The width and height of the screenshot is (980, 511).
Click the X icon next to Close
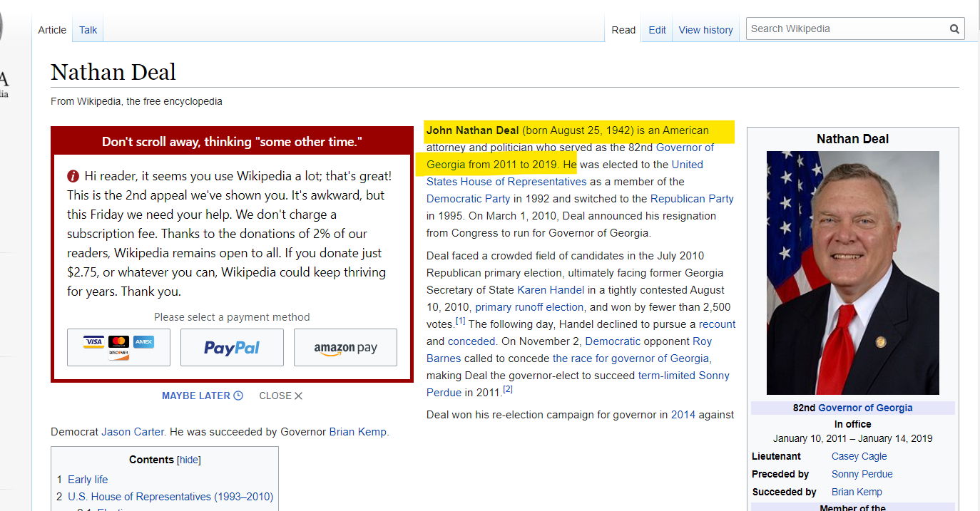[298, 396]
